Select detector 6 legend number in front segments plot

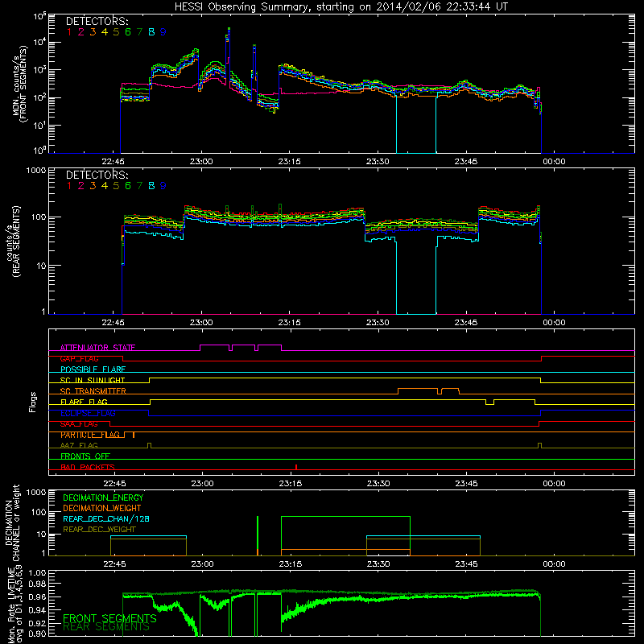point(128,32)
